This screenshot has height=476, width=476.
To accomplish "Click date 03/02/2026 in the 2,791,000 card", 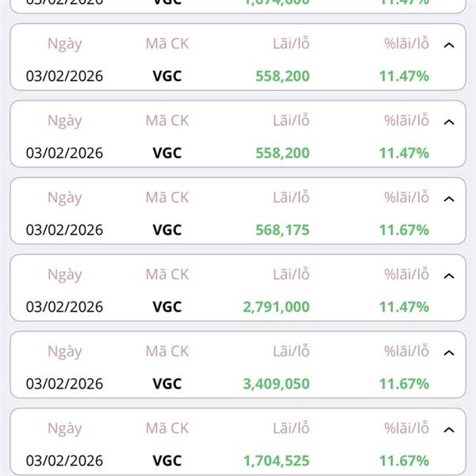I will [64, 307].
